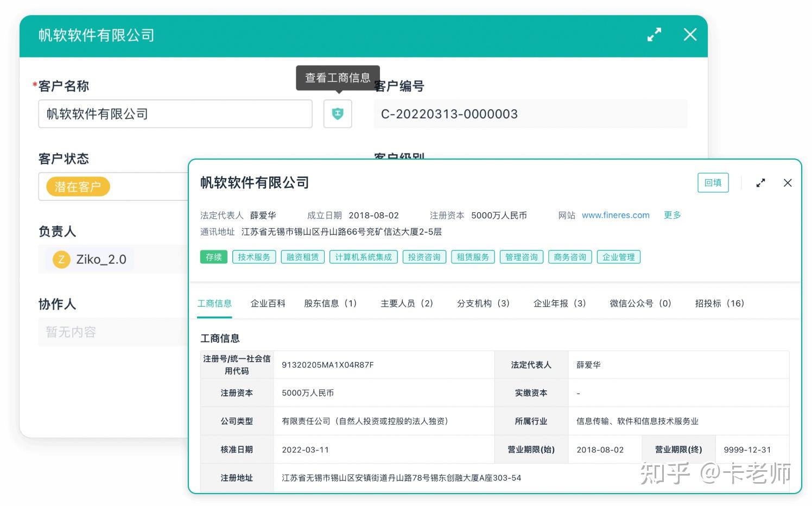
Task: Click the 工商信息 section heading
Action: click(x=220, y=338)
